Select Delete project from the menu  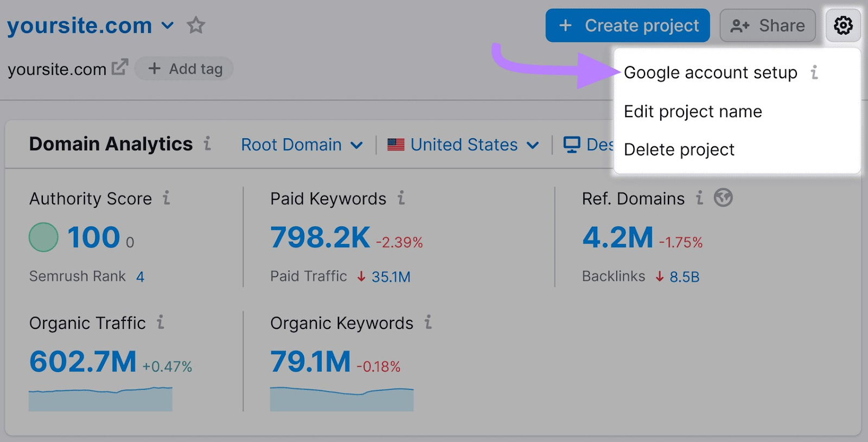pyautogui.click(x=679, y=150)
